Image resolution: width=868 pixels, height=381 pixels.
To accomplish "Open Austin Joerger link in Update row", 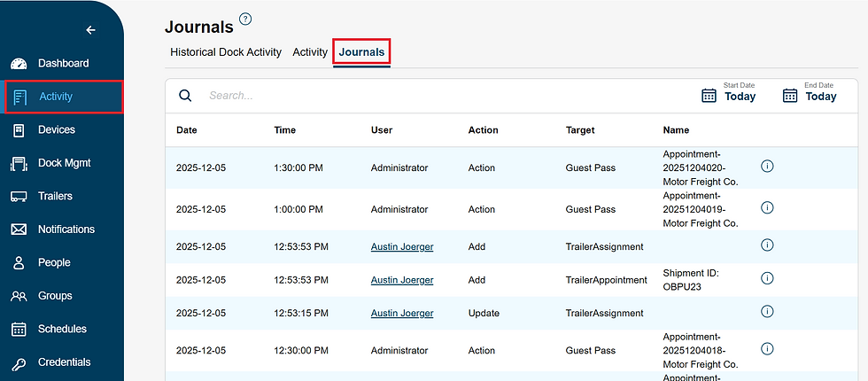I will 402,313.
